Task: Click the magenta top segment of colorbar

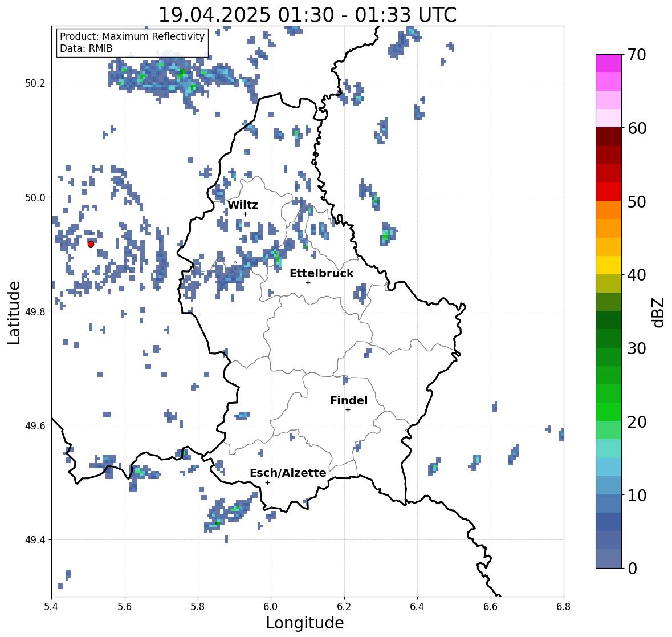Action: coord(609,63)
